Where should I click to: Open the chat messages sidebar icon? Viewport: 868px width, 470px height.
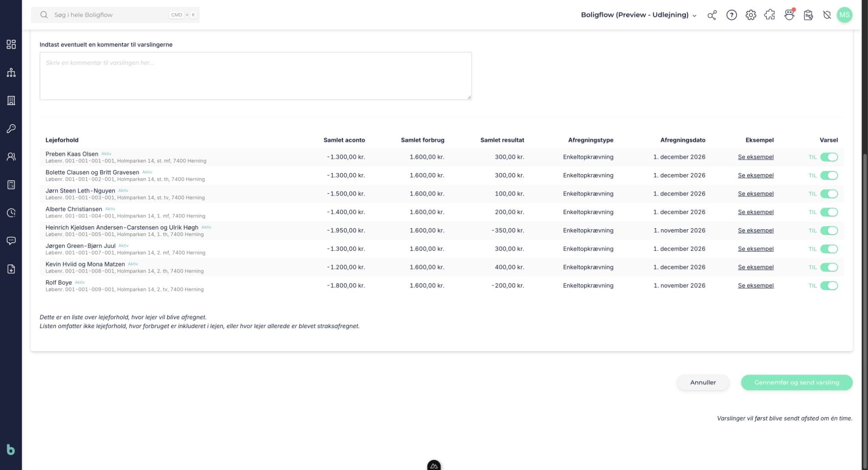click(11, 241)
